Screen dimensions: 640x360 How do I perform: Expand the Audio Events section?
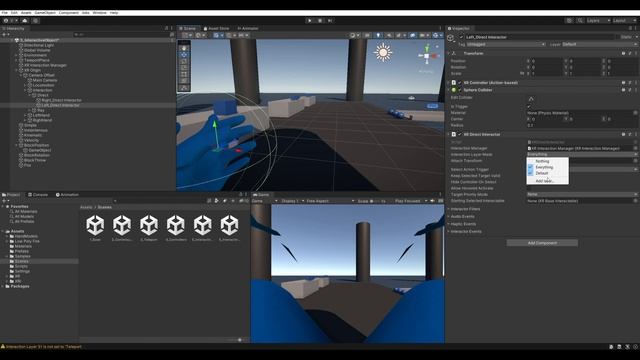[462, 216]
